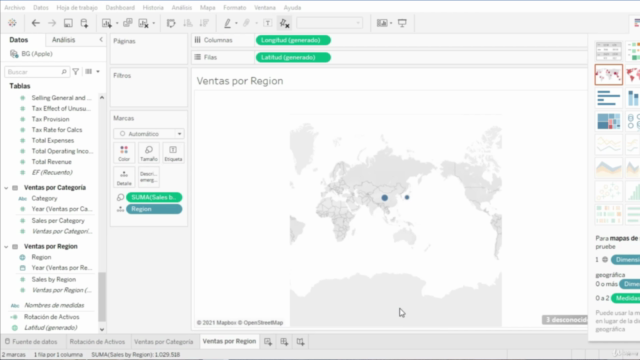This screenshot has height=360, width=640.
Task: Select the symbol map Show Me thumbnail
Action: pos(609,74)
